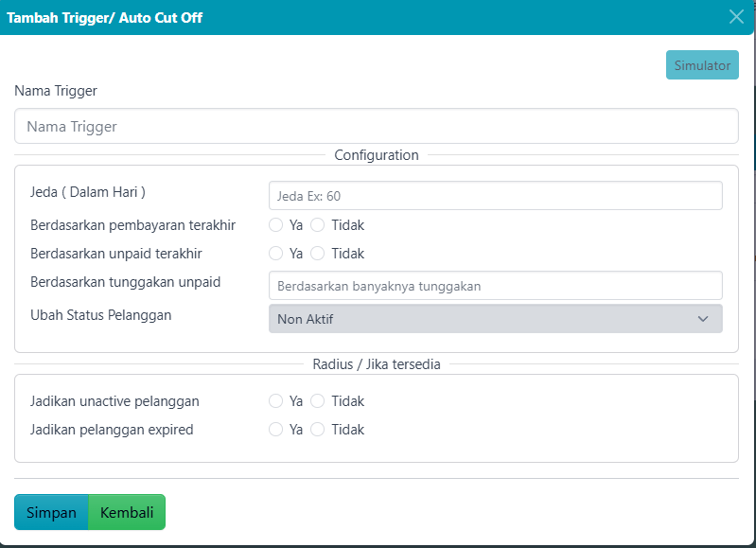
Task: Select Tidak for Berdasarkan pembayaran terakhir
Action: [318, 225]
